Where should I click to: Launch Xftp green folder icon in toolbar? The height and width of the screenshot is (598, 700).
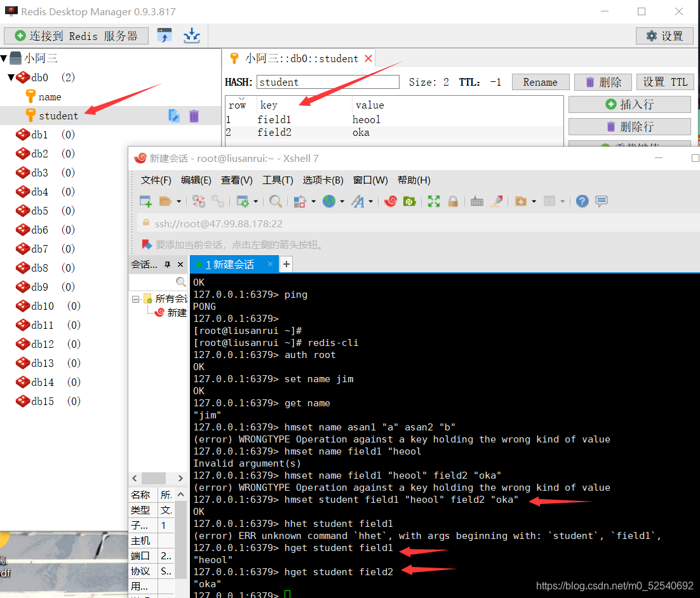coord(409,201)
